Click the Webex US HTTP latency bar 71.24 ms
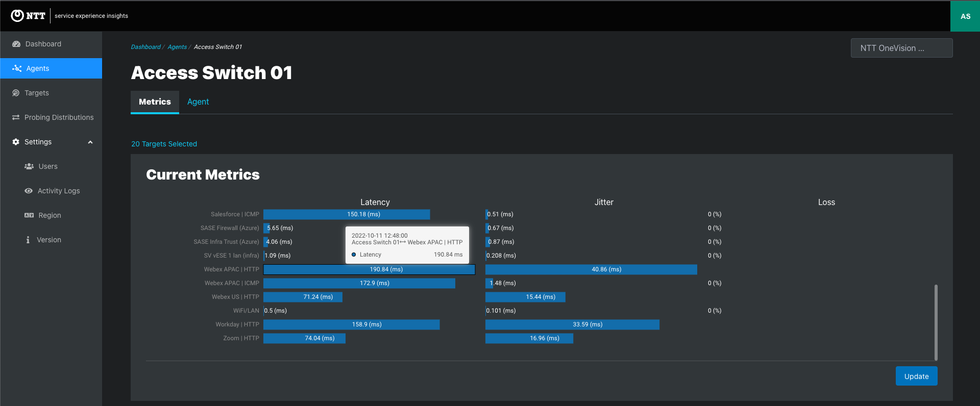Image resolution: width=980 pixels, height=406 pixels. [303, 297]
